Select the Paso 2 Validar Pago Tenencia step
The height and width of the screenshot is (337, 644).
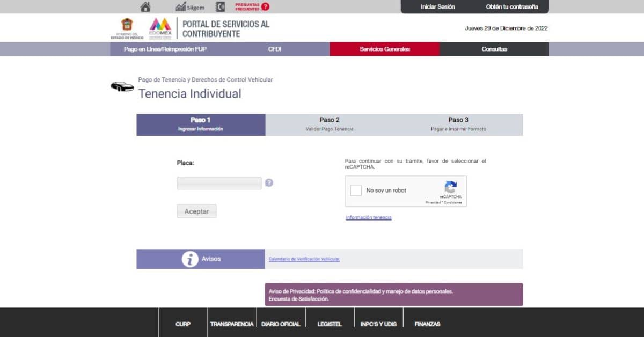[x=330, y=124]
